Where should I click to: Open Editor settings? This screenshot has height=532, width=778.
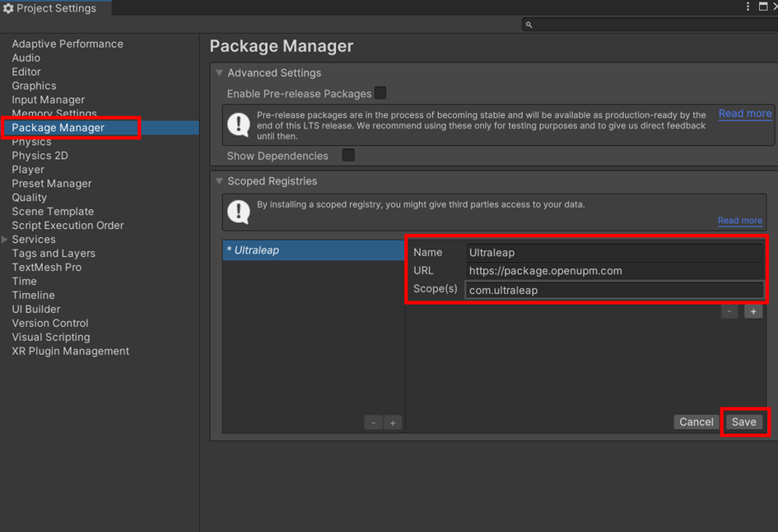tap(26, 72)
